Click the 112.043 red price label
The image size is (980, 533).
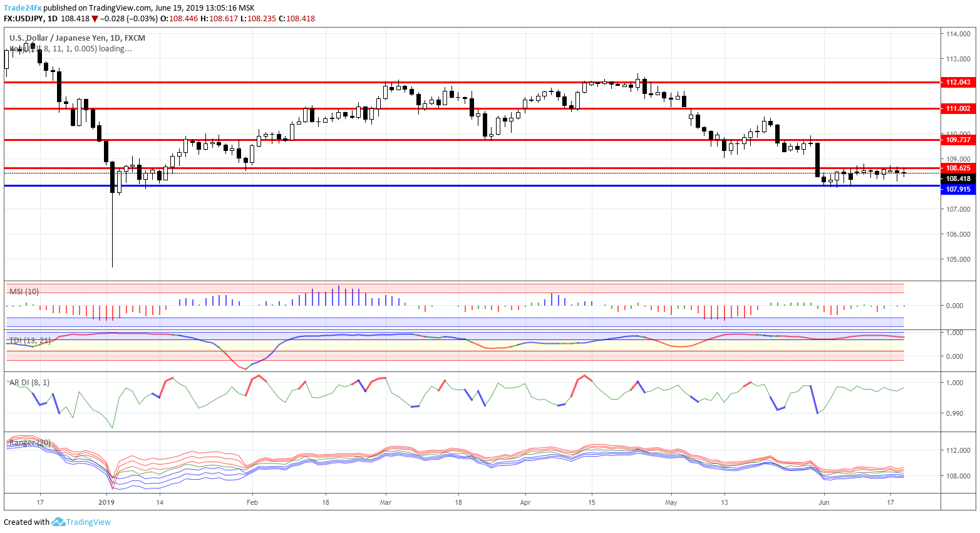(958, 82)
